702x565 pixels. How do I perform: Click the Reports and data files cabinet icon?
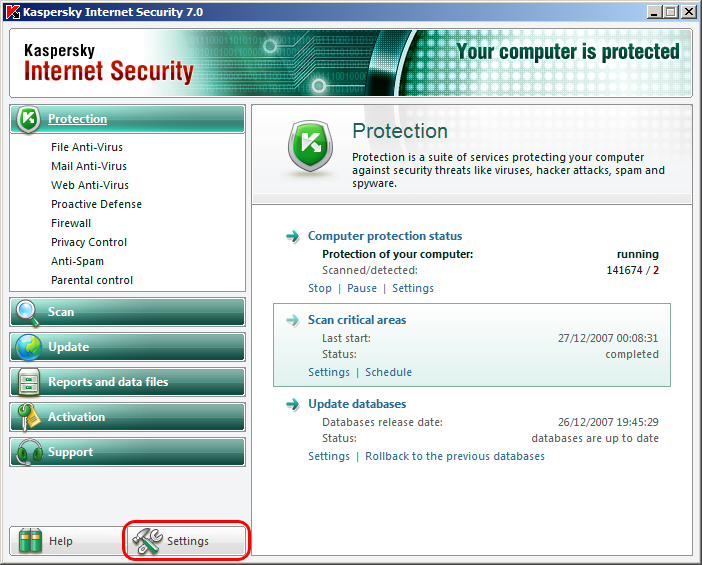pos(28,382)
